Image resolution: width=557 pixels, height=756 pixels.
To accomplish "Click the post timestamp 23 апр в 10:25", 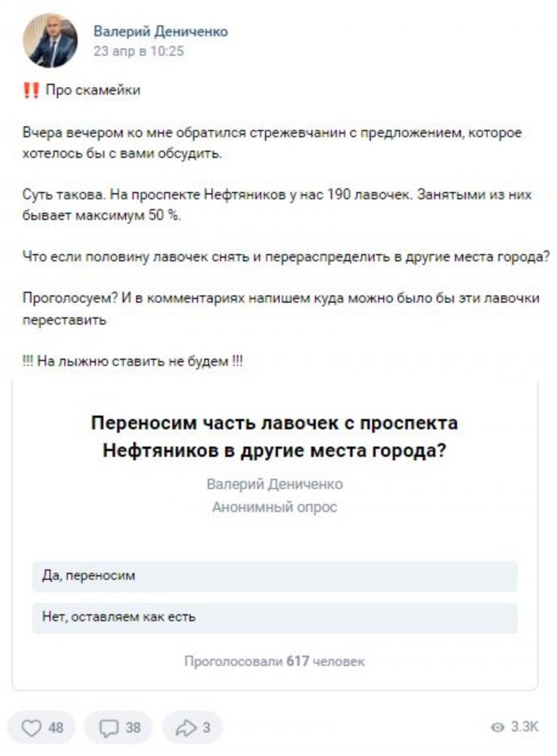I will pyautogui.click(x=139, y=51).
